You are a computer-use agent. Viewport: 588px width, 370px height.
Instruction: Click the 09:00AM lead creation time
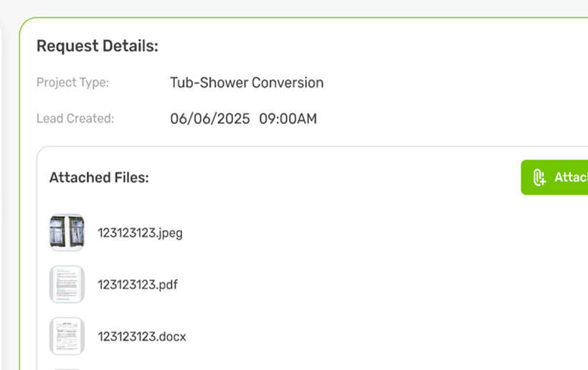pos(288,118)
